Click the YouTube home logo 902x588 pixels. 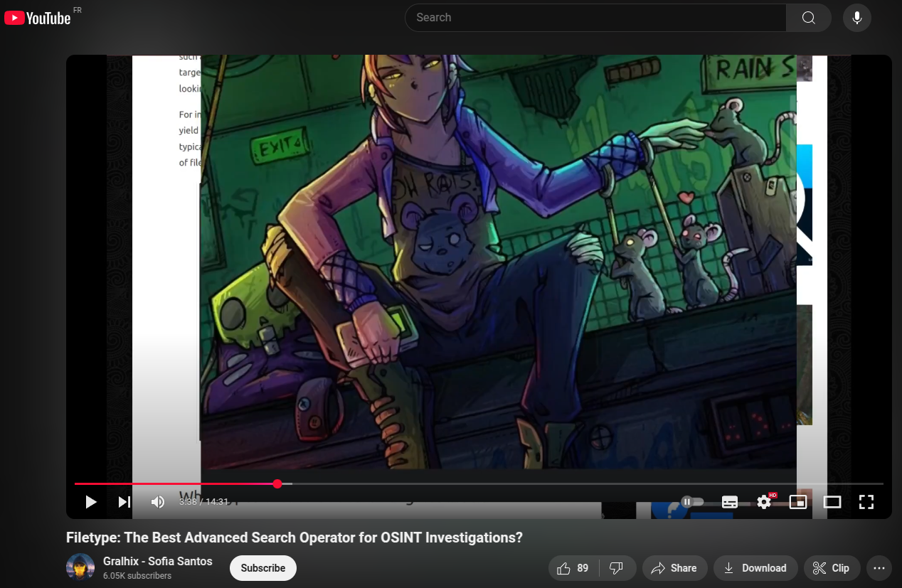[38, 18]
